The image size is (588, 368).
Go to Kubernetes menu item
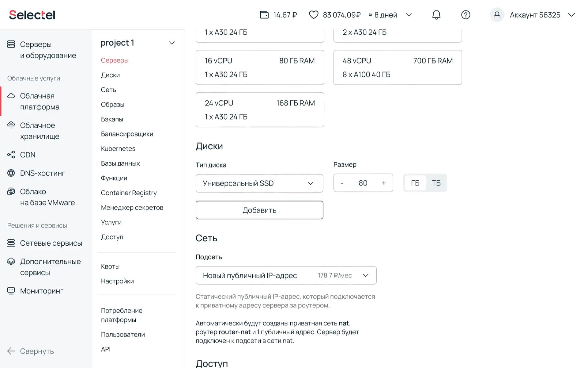(x=118, y=149)
